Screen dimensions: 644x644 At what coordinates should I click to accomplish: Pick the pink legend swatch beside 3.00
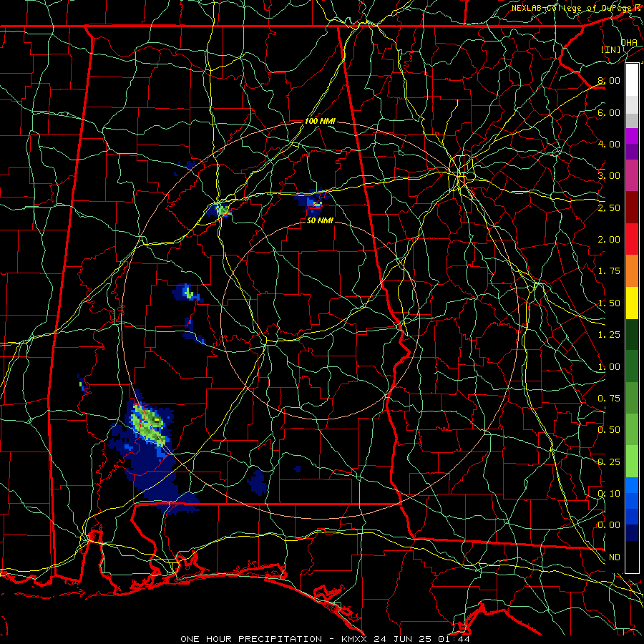tap(632, 175)
